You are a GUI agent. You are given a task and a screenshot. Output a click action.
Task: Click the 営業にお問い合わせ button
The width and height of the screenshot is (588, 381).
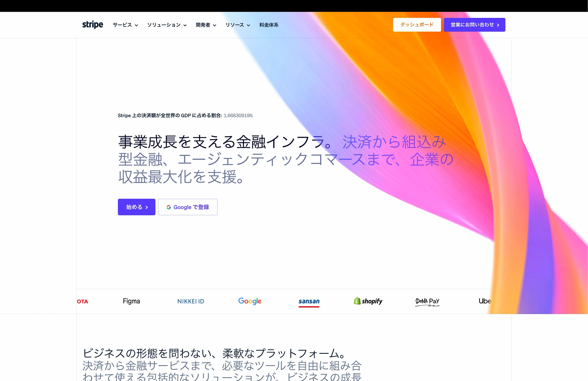[x=474, y=25]
